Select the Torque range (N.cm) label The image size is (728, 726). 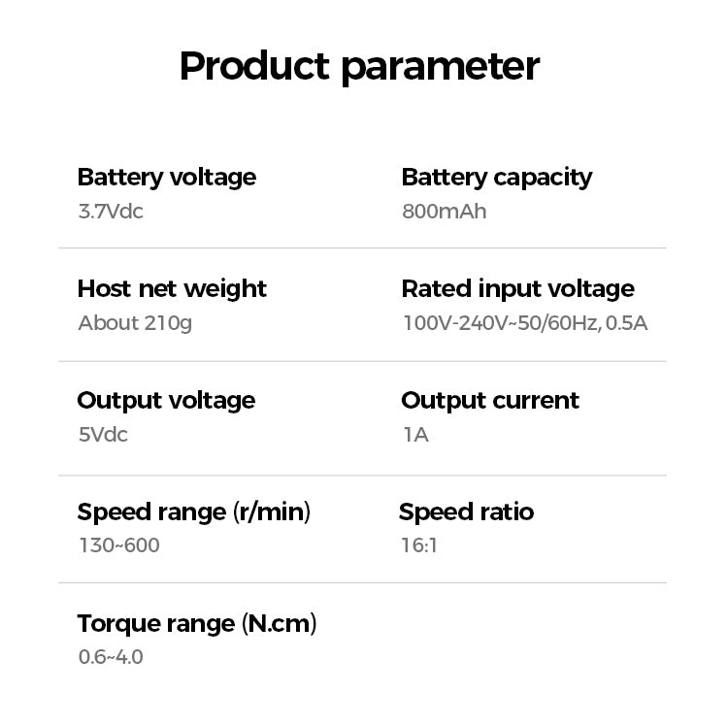click(197, 624)
